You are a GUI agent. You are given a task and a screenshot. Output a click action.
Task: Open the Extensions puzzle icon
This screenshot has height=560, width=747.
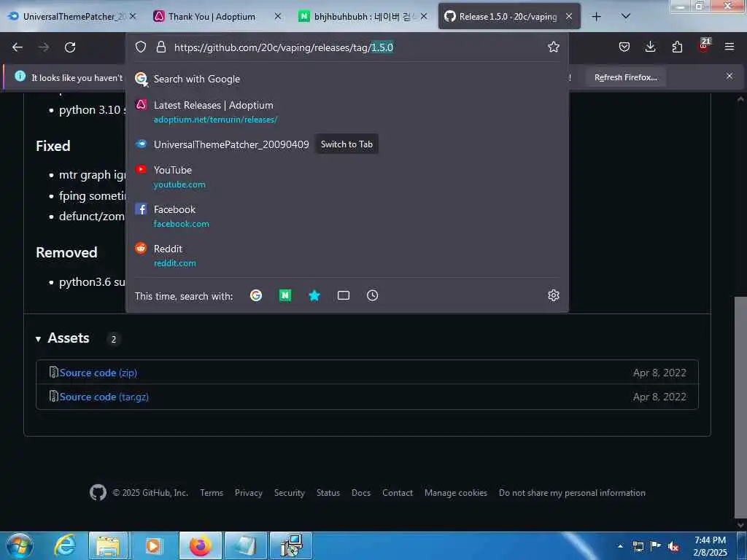[677, 47]
